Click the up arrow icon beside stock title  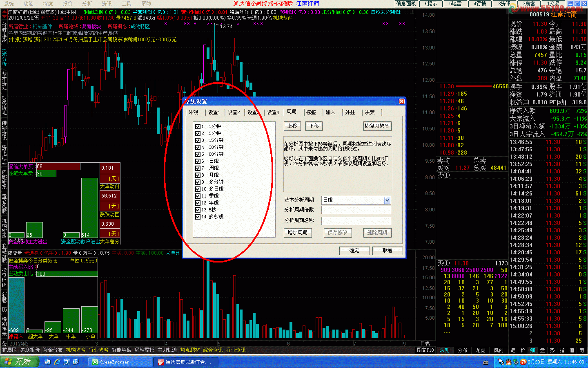point(4,12)
